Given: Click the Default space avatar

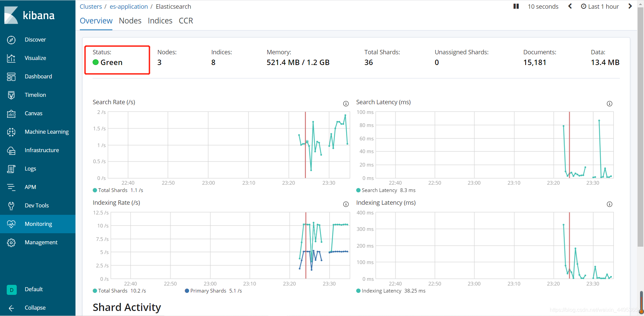Looking at the screenshot, I should pyautogui.click(x=11, y=290).
